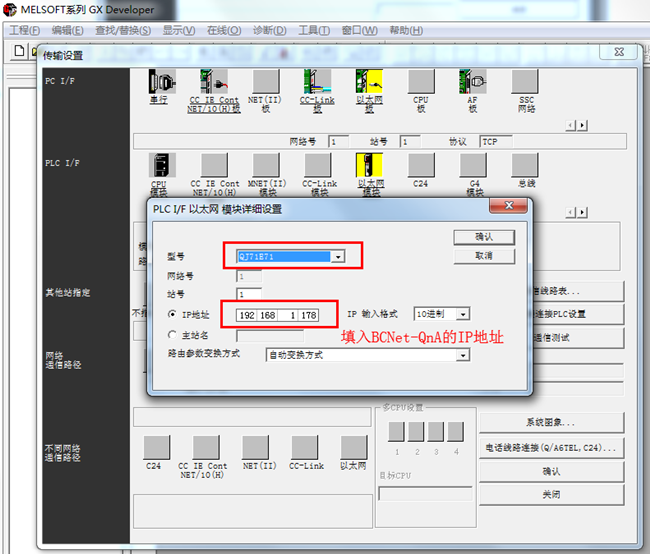Select multi-CPU slot 4

(x=456, y=432)
